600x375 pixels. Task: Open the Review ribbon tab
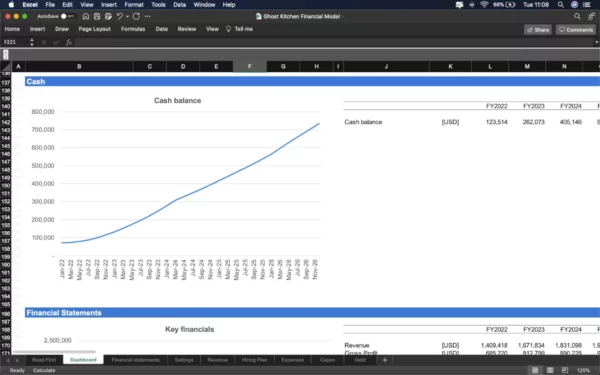click(x=187, y=29)
